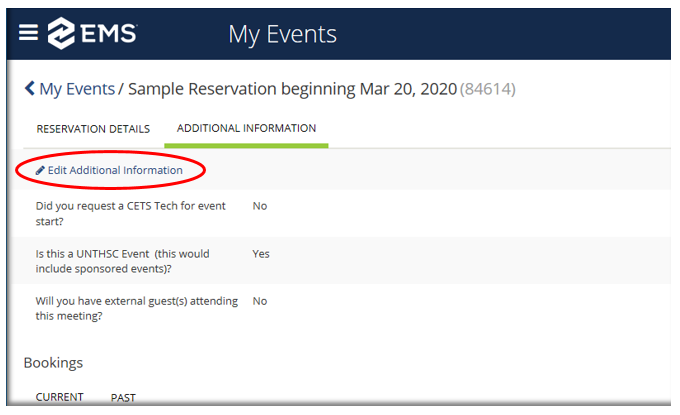Image resolution: width=680 pixels, height=415 pixels.
Task: Click the UNTHSC Event question text
Action: pyautogui.click(x=122, y=261)
